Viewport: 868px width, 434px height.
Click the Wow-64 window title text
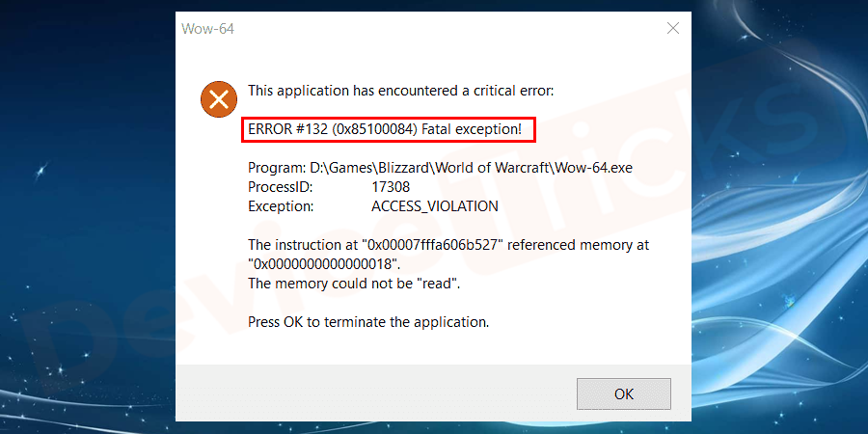click(207, 29)
